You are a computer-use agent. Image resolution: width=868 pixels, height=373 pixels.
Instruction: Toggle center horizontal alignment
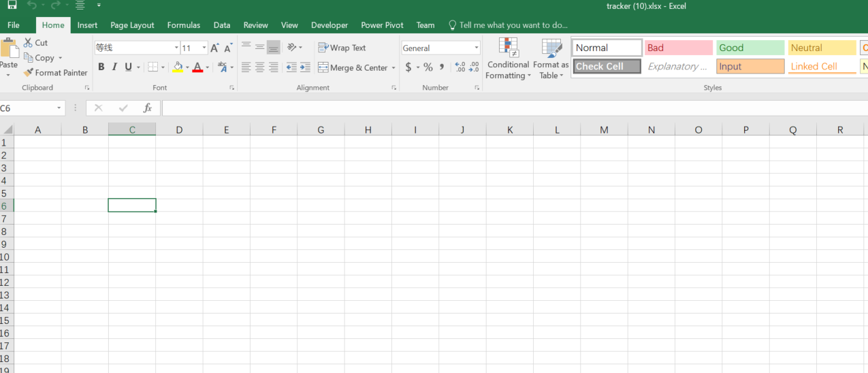click(x=259, y=67)
